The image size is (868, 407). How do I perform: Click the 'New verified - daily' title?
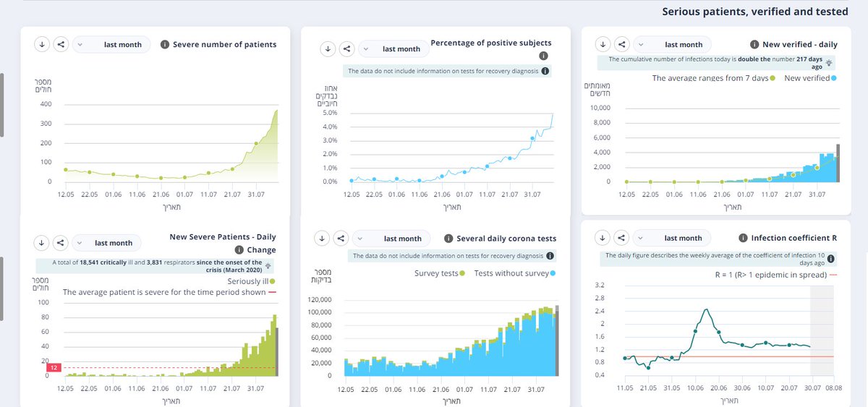point(800,44)
